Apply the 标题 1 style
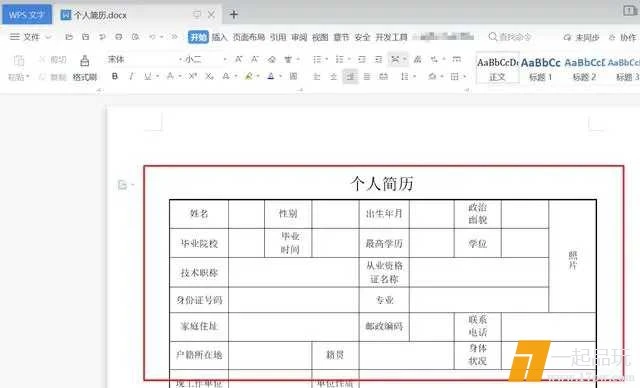 click(x=540, y=69)
